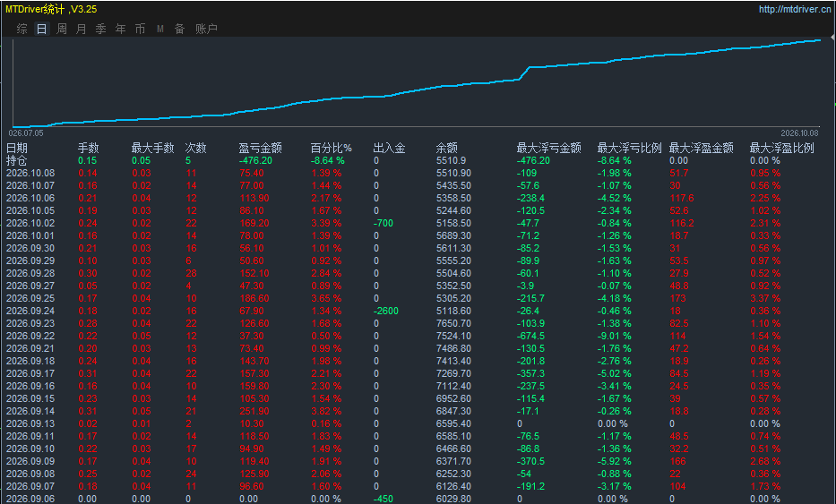Viewport: 836px width, 504px height.
Task: Click the 186.60 profit amount
Action: (x=254, y=298)
